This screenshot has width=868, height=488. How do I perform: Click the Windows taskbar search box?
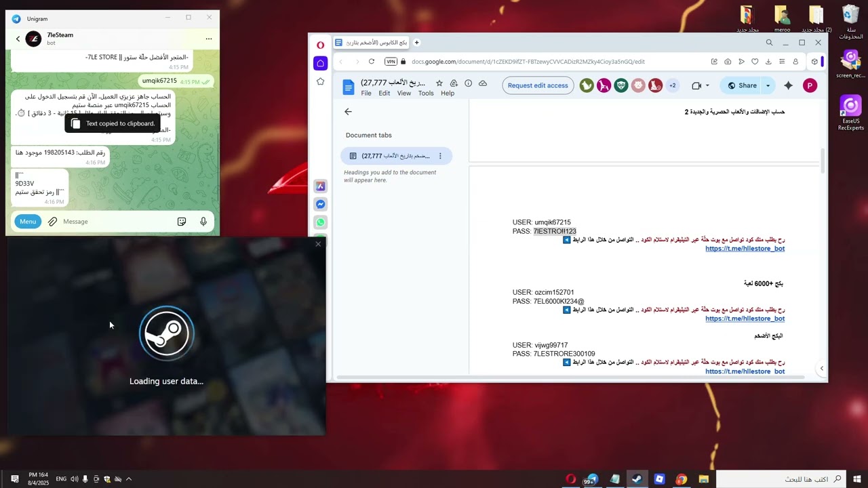coord(781,479)
